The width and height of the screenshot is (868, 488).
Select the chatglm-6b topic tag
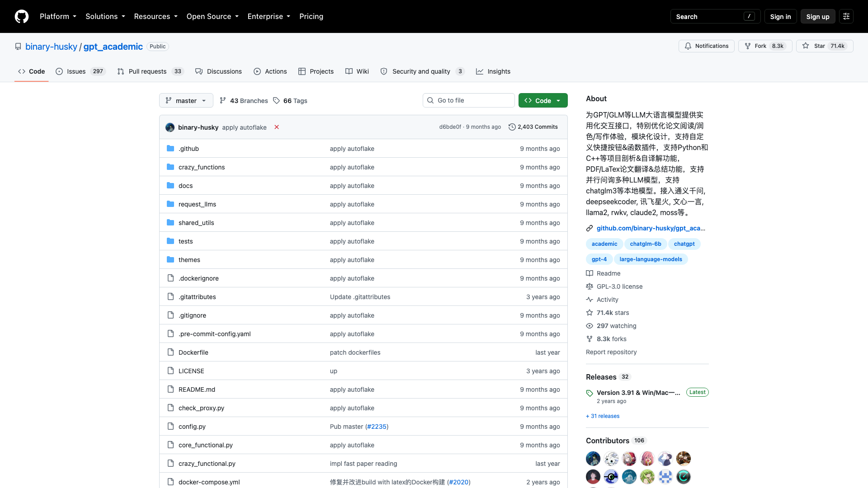pos(645,244)
